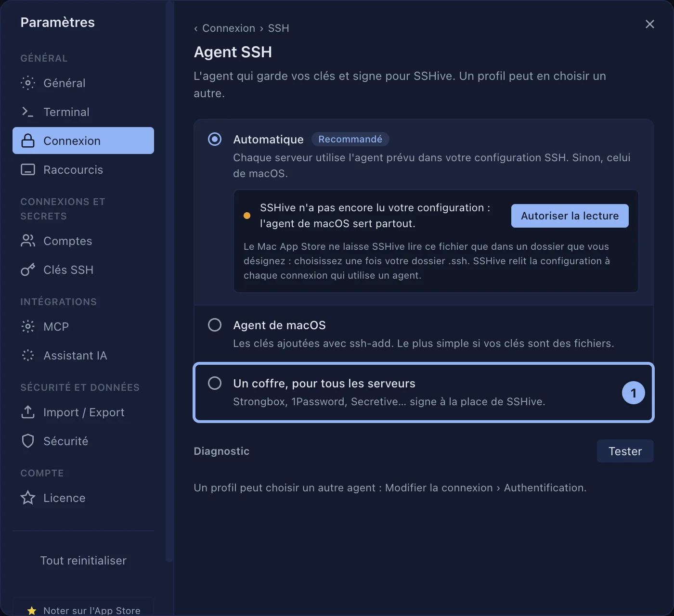The image size is (674, 616).
Task: Click the shield icon beside Sécurité
Action: point(28,441)
